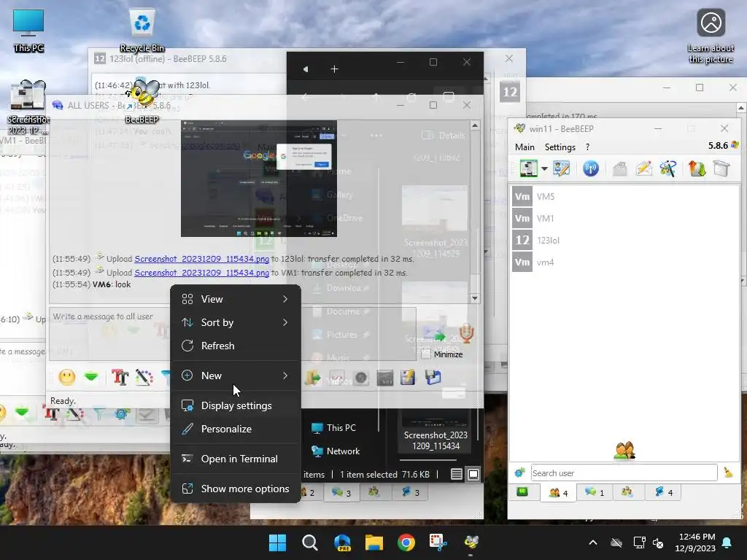Click the gear icon left of Search user
Screen dimensions: 747x560
tap(519, 472)
